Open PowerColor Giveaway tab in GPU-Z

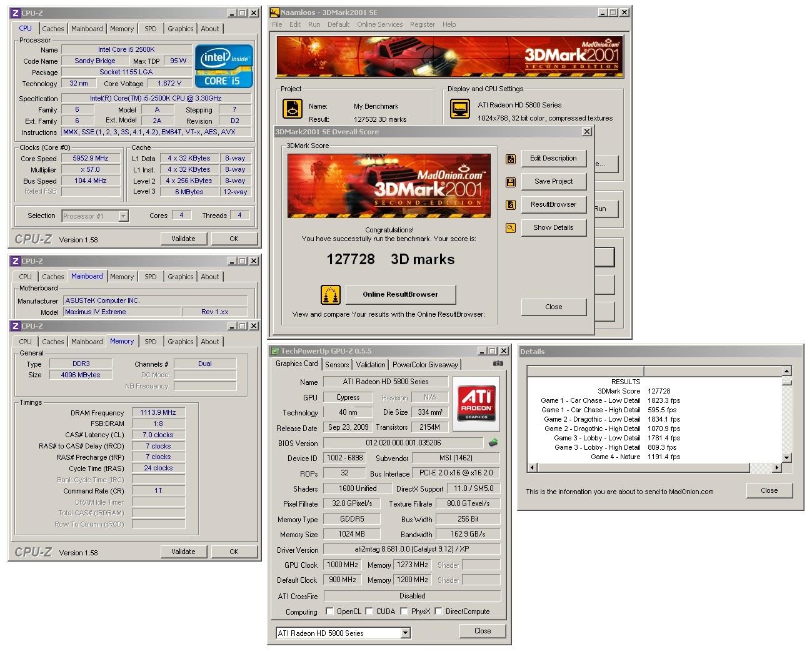pyautogui.click(x=425, y=365)
